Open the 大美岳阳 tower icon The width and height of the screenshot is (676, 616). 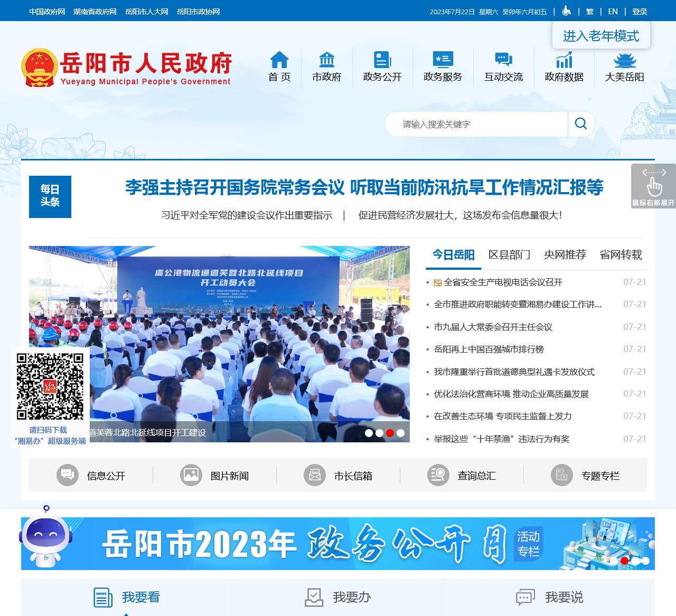coord(625,60)
